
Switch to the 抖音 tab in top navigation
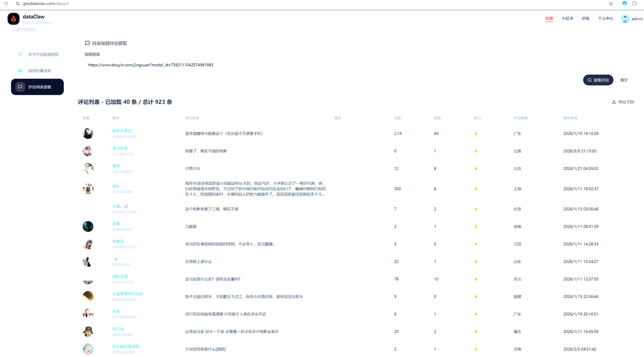[549, 19]
